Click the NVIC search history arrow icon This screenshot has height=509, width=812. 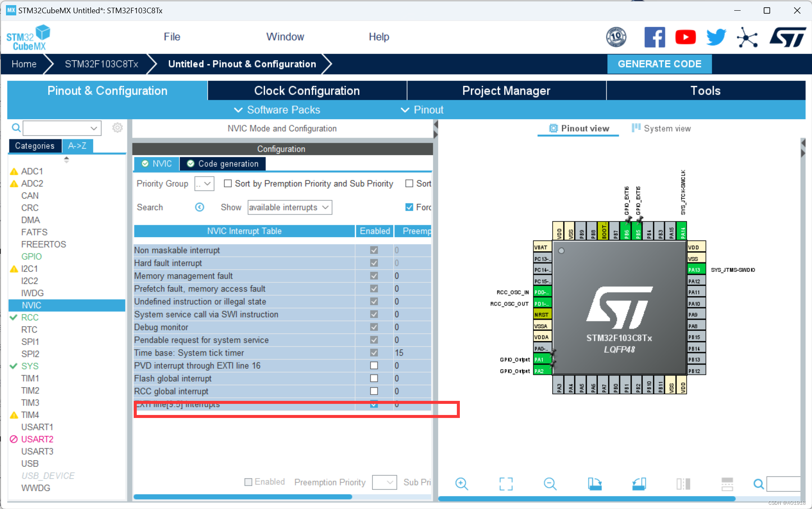(200, 207)
